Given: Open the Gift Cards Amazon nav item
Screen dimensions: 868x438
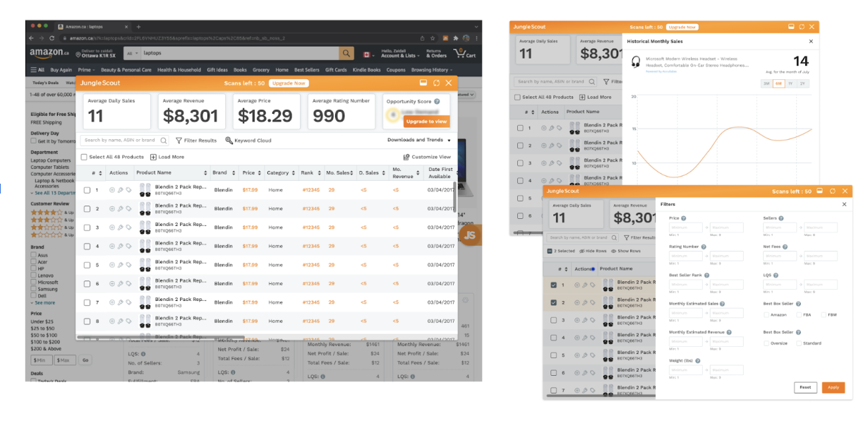Looking at the screenshot, I should pyautogui.click(x=336, y=70).
